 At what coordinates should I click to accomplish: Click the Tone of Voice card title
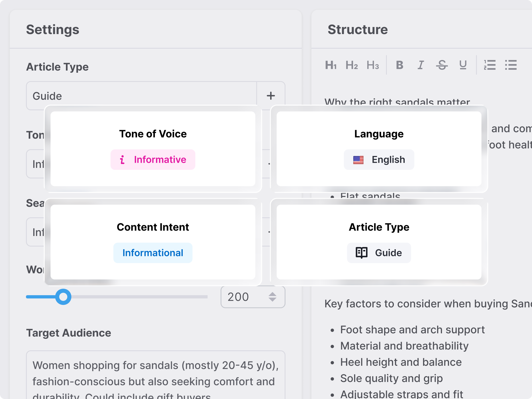[x=153, y=134]
